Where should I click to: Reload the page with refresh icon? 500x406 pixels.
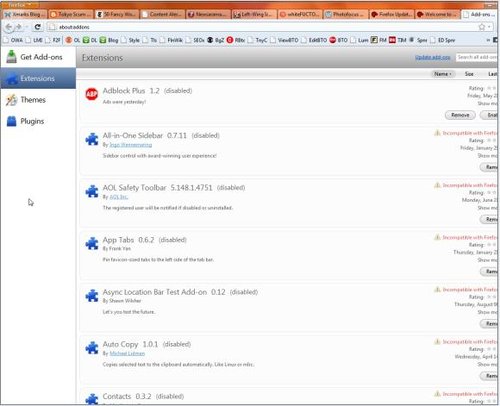pyautogui.click(x=37, y=27)
